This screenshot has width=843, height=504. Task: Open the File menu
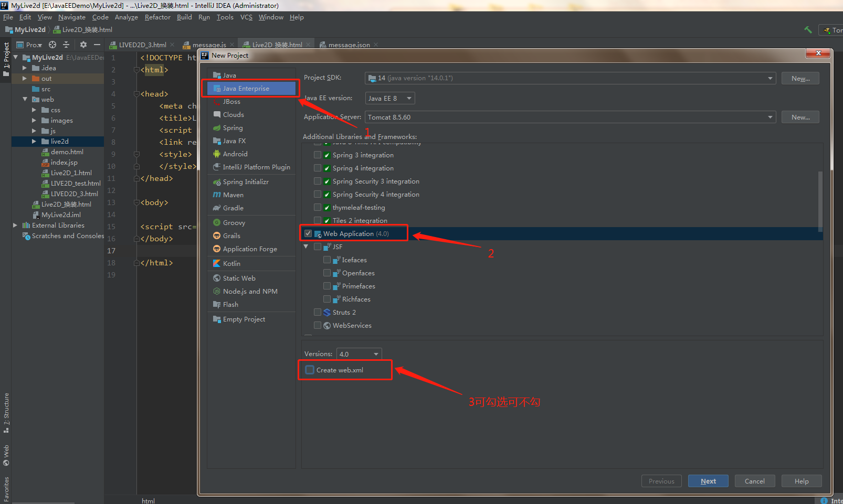(x=8, y=17)
